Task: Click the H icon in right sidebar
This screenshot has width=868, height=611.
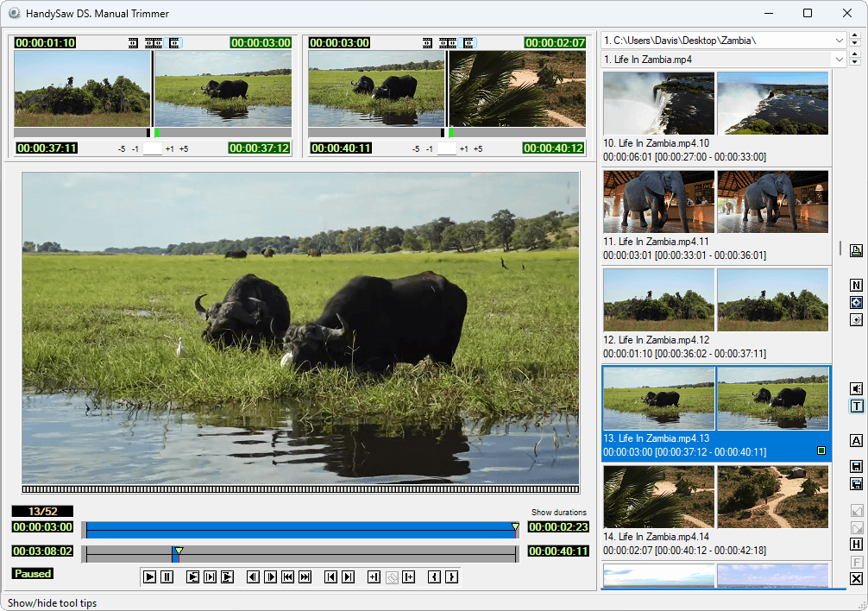Action: 856,544
